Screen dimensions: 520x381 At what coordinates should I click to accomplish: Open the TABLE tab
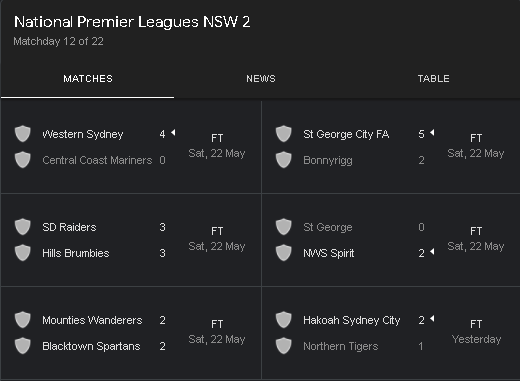click(434, 79)
